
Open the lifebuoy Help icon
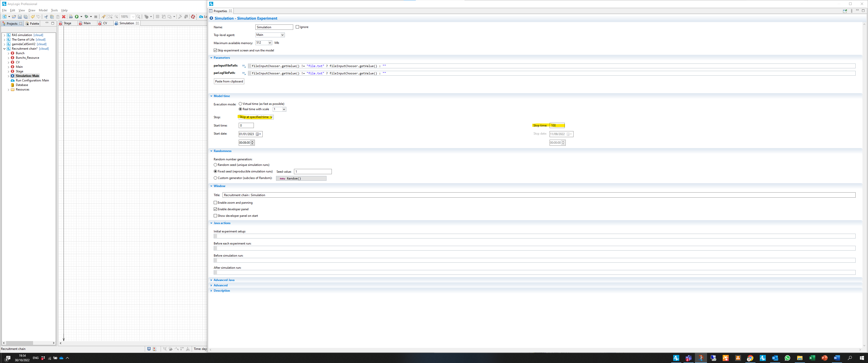coord(193,16)
